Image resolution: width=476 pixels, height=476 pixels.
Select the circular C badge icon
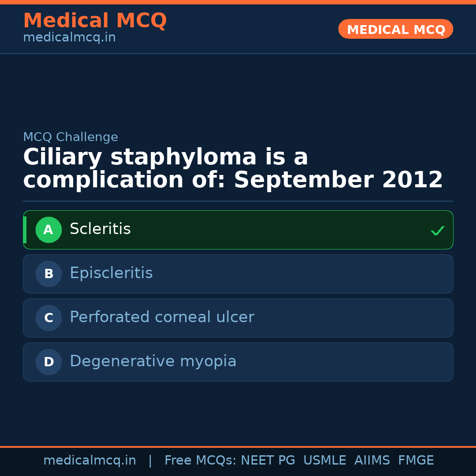click(48, 318)
